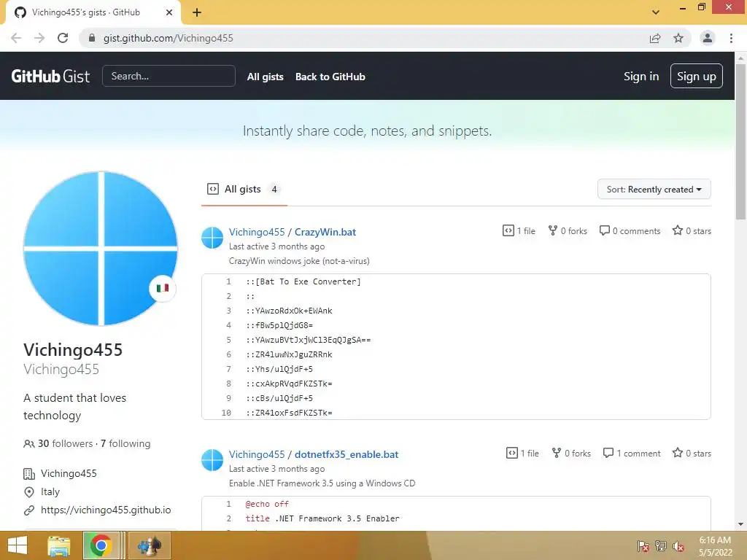Open the tab search chevron dropdown
Screen dimensions: 747x560
(x=656, y=12)
